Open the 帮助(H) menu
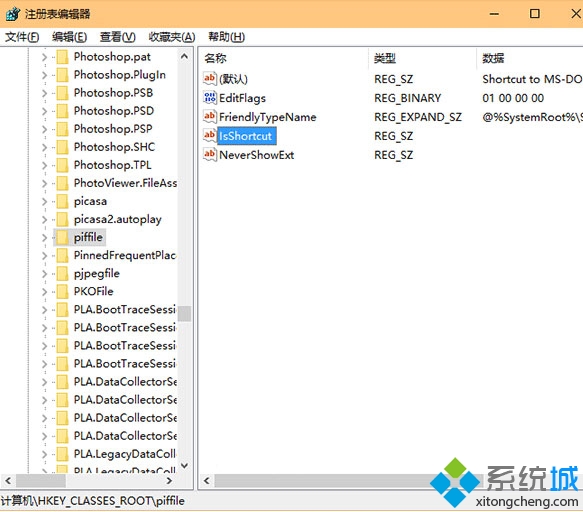 pos(226,37)
